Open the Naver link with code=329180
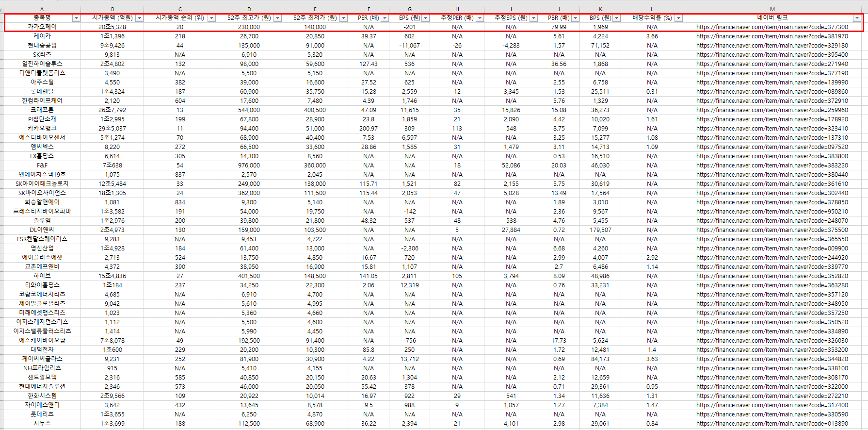The width and height of the screenshot is (868, 430). tap(772, 46)
